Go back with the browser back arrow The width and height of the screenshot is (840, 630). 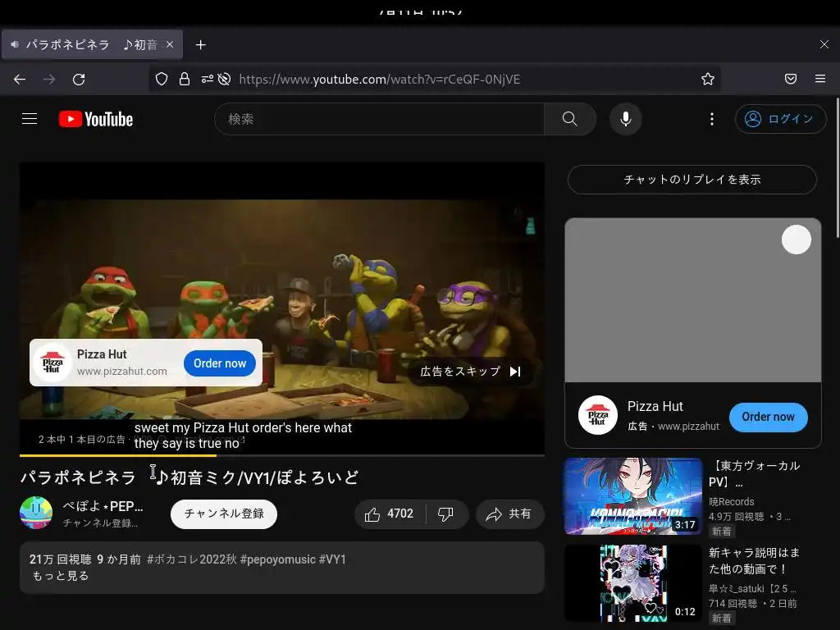click(x=20, y=80)
